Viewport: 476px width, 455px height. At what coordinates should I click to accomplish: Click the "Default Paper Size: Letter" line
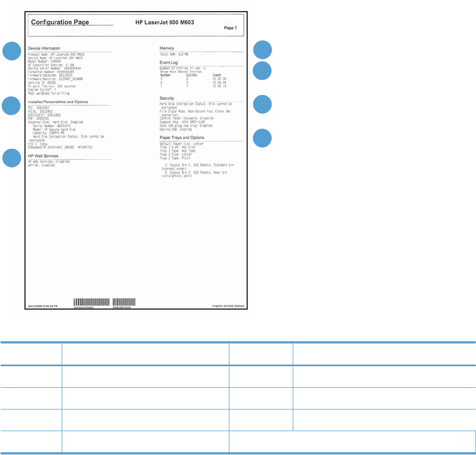pos(182,144)
